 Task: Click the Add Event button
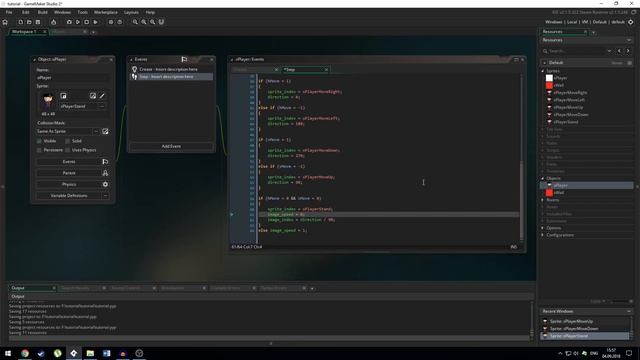[x=171, y=146]
